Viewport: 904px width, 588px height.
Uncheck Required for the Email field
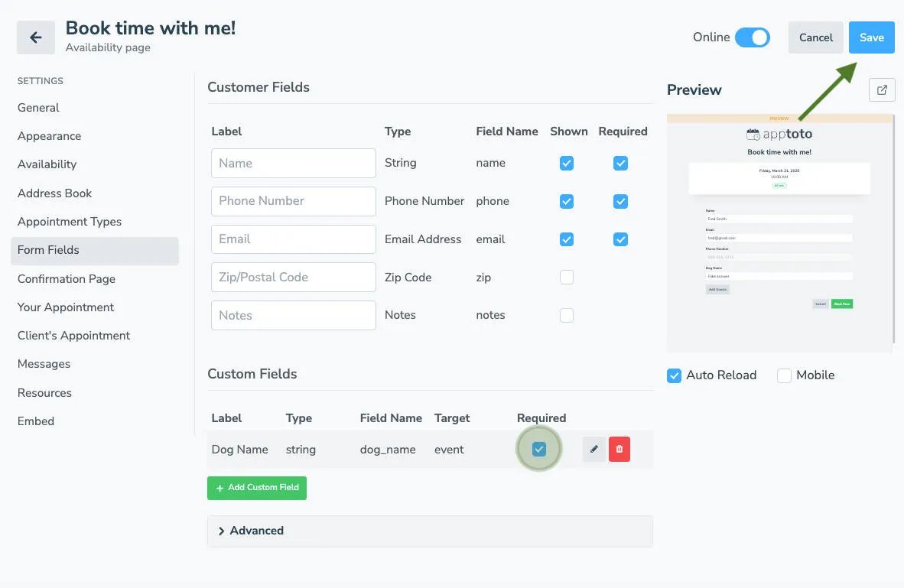pos(620,239)
